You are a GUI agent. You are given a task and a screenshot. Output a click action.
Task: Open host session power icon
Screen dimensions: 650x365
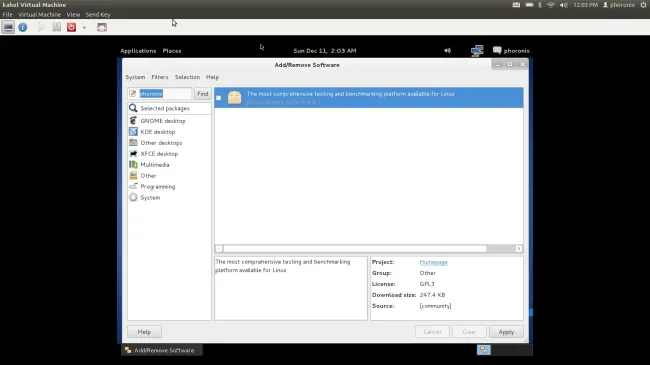[643, 5]
